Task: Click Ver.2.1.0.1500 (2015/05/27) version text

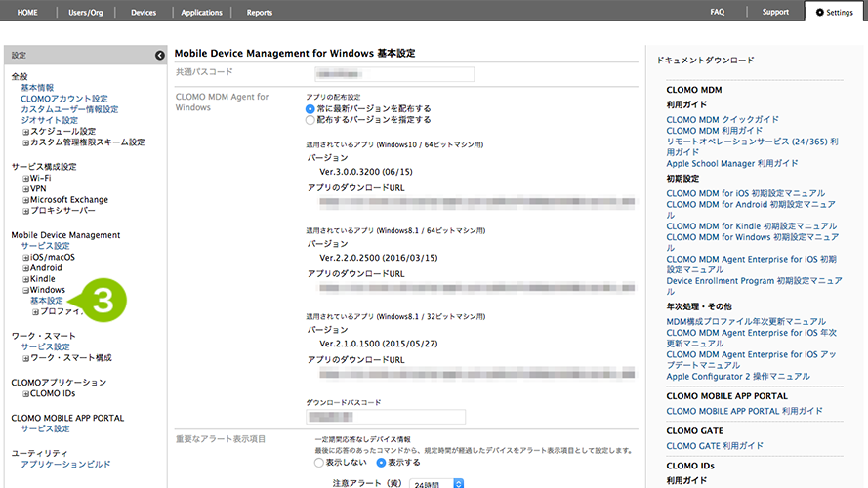Action: (x=378, y=344)
